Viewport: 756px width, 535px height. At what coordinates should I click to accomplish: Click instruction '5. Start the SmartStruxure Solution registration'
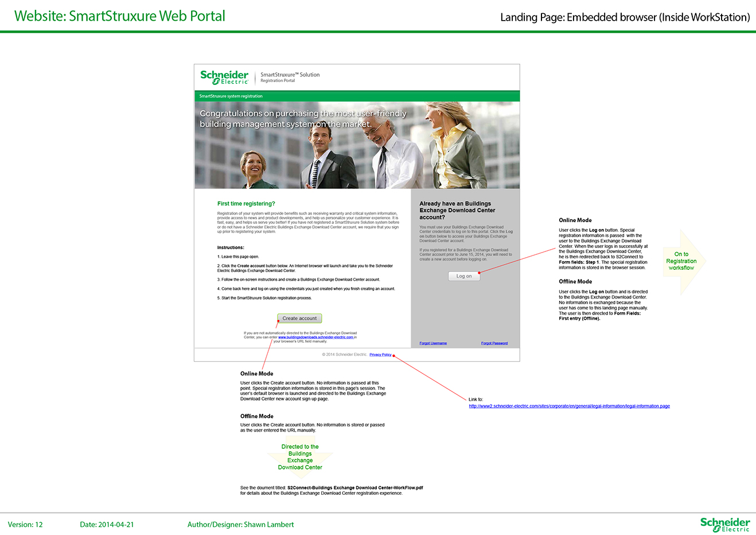264,298
